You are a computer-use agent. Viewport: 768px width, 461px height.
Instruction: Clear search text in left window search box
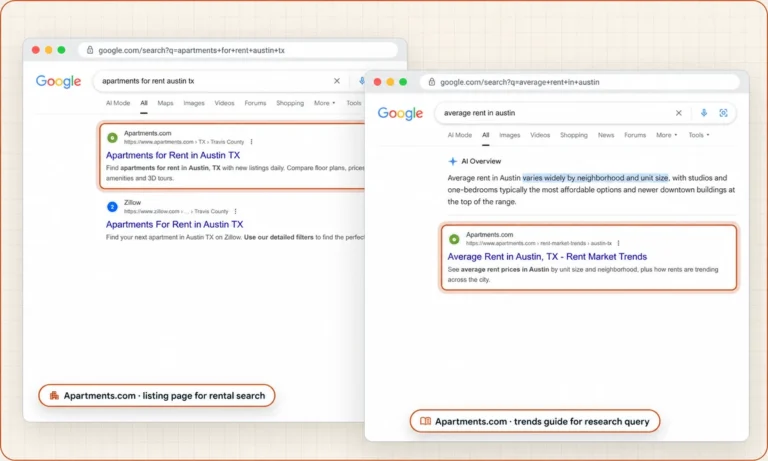tap(336, 81)
